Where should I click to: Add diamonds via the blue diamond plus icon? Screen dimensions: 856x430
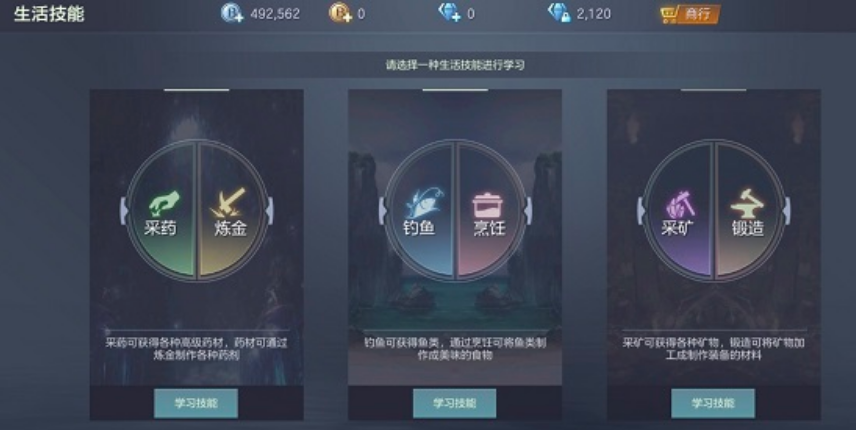pyautogui.click(x=450, y=13)
